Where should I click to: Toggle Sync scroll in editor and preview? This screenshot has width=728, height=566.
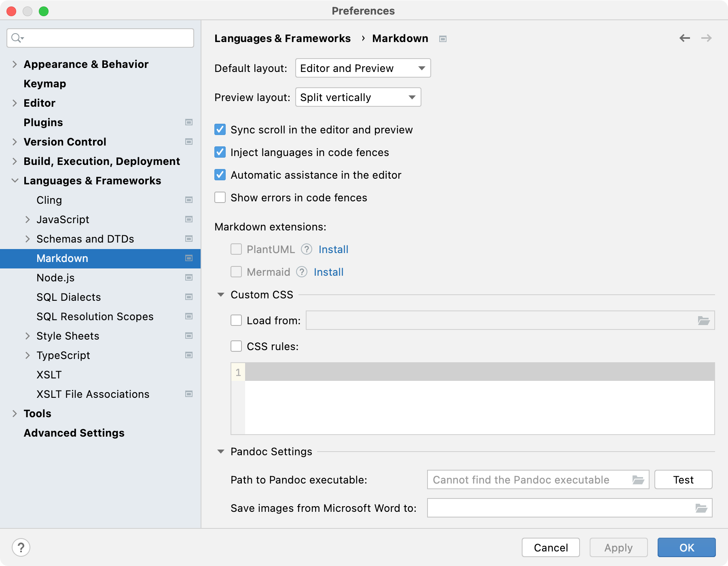point(220,129)
